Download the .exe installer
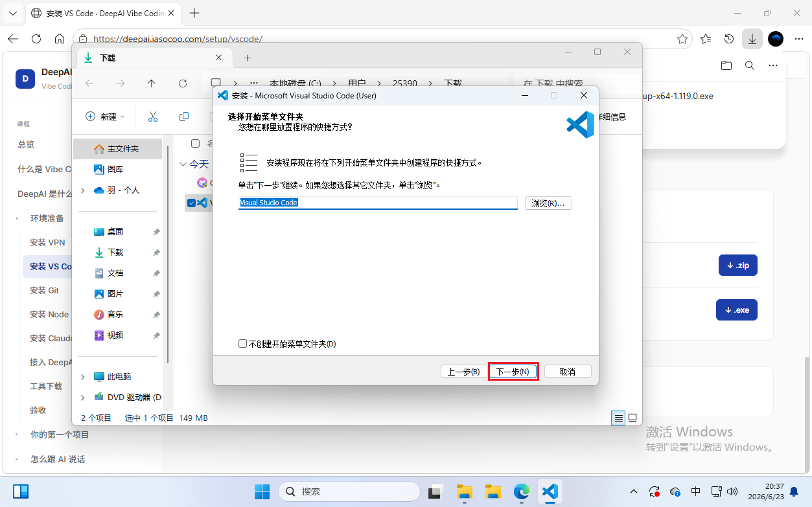812x507 pixels. coord(737,310)
